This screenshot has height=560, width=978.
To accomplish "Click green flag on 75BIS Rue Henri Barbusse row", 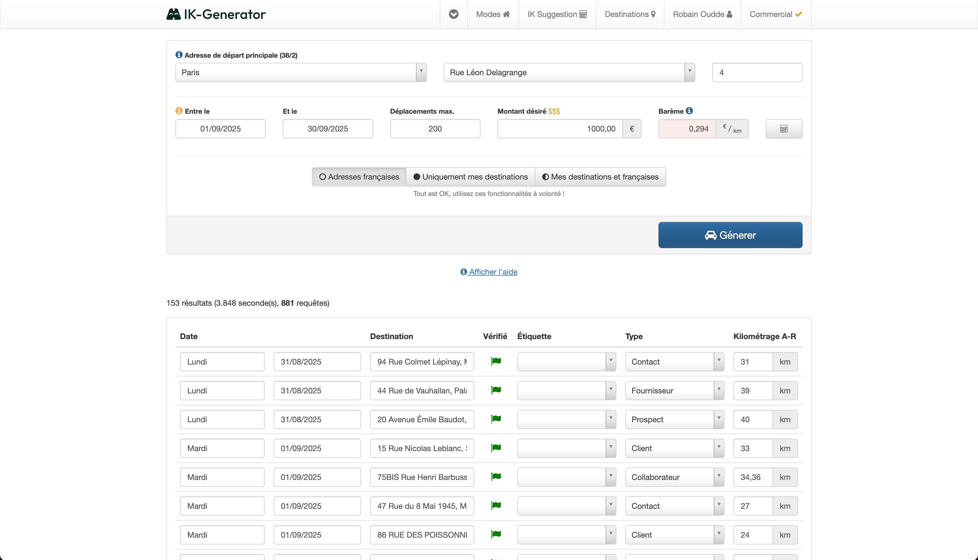I will (496, 477).
